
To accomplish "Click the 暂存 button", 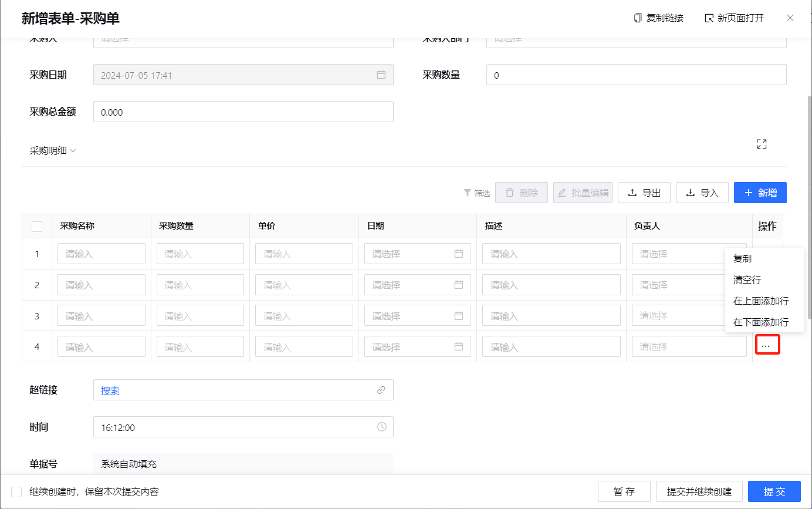I will [624, 492].
